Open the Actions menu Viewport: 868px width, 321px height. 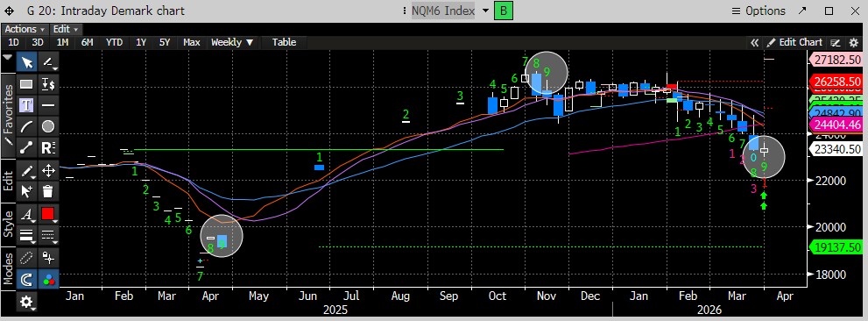(25, 29)
